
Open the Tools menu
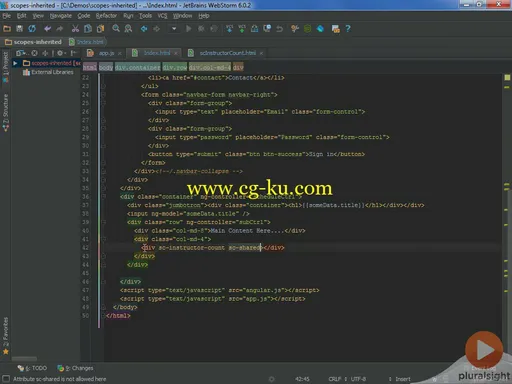coord(145,16)
